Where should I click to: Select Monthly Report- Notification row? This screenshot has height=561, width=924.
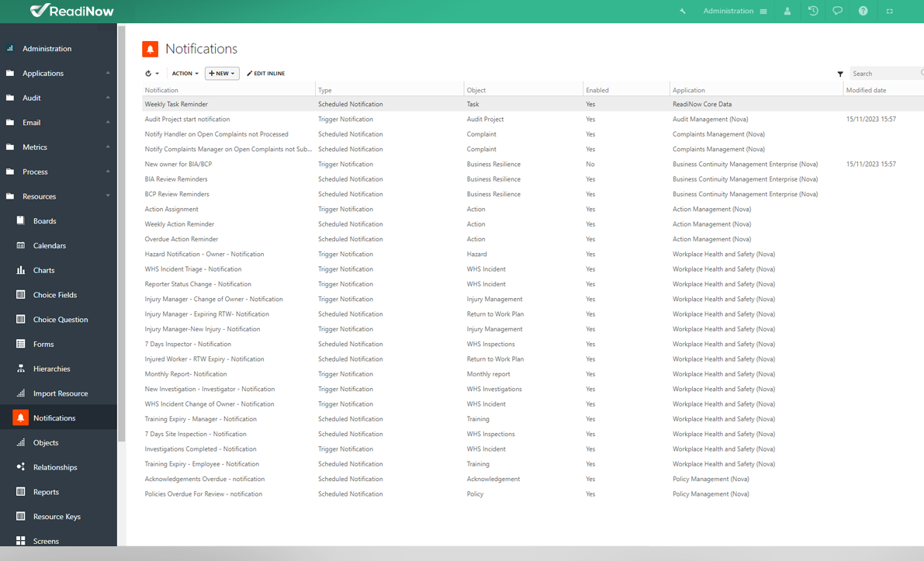pyautogui.click(x=533, y=373)
